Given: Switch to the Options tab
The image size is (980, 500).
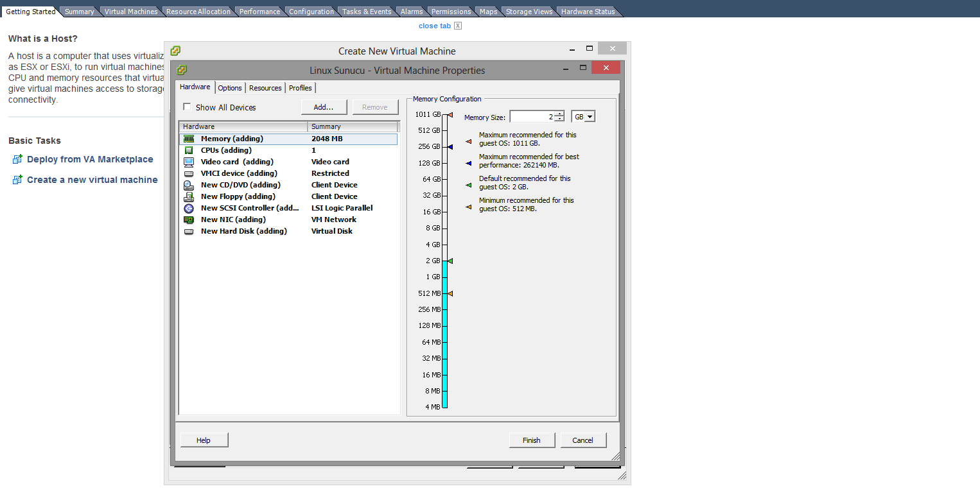Looking at the screenshot, I should [230, 88].
